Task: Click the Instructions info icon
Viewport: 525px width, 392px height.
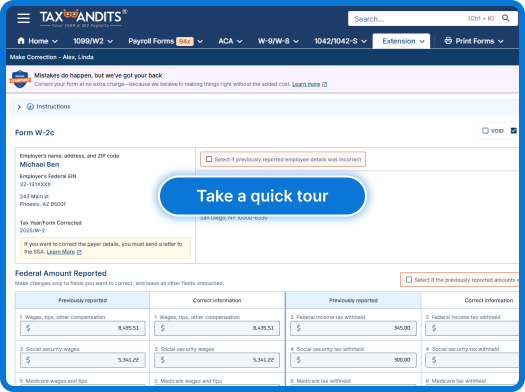Action: click(30, 106)
